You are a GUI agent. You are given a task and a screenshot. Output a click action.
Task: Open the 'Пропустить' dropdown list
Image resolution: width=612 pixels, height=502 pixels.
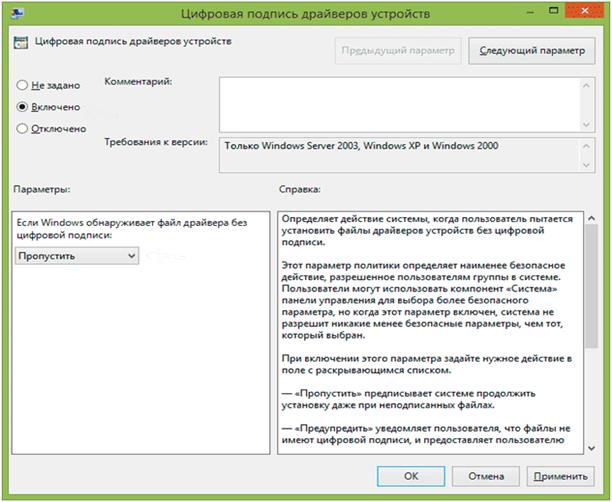pyautogui.click(x=77, y=256)
